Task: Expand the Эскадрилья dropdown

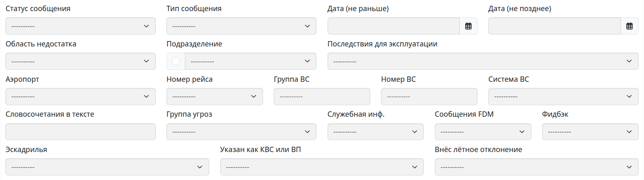Action: [107, 167]
